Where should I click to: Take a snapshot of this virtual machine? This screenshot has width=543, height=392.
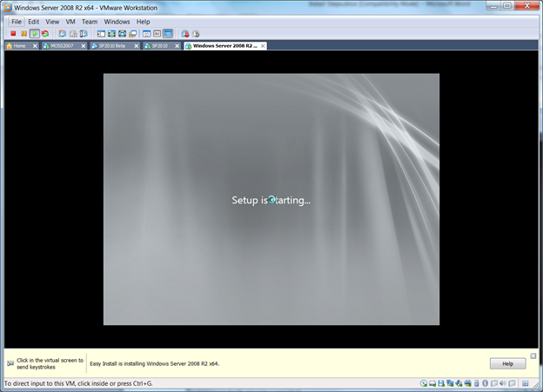click(63, 34)
